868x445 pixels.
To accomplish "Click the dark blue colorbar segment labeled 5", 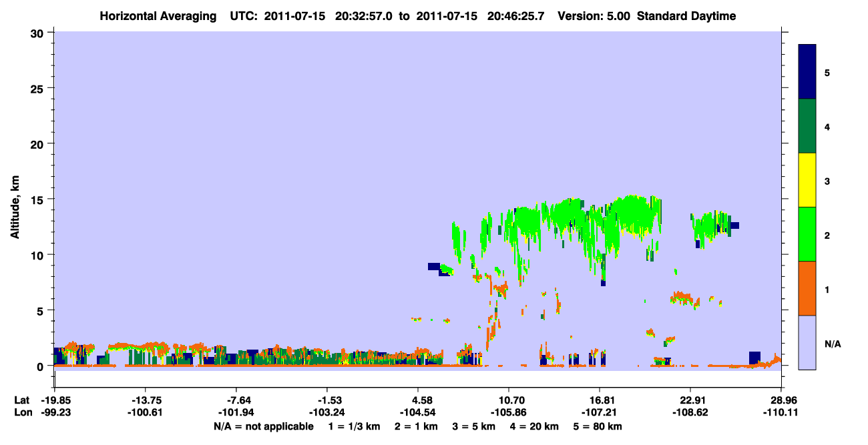I will (807, 72).
